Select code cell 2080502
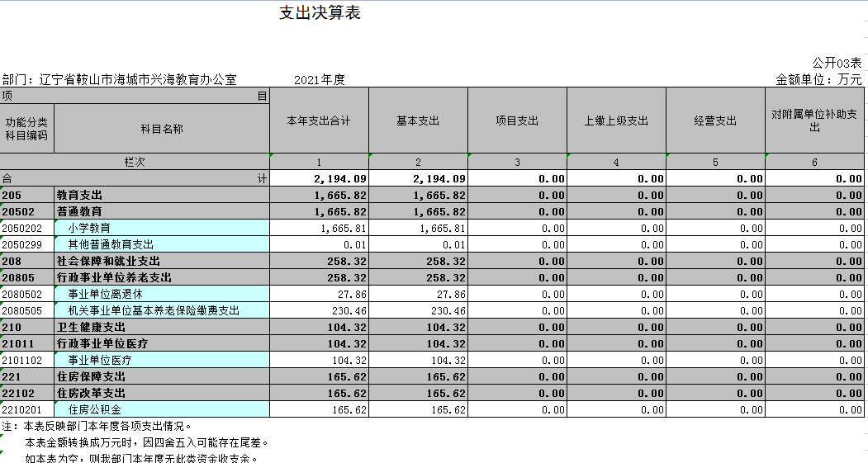868x463 pixels. (26, 295)
